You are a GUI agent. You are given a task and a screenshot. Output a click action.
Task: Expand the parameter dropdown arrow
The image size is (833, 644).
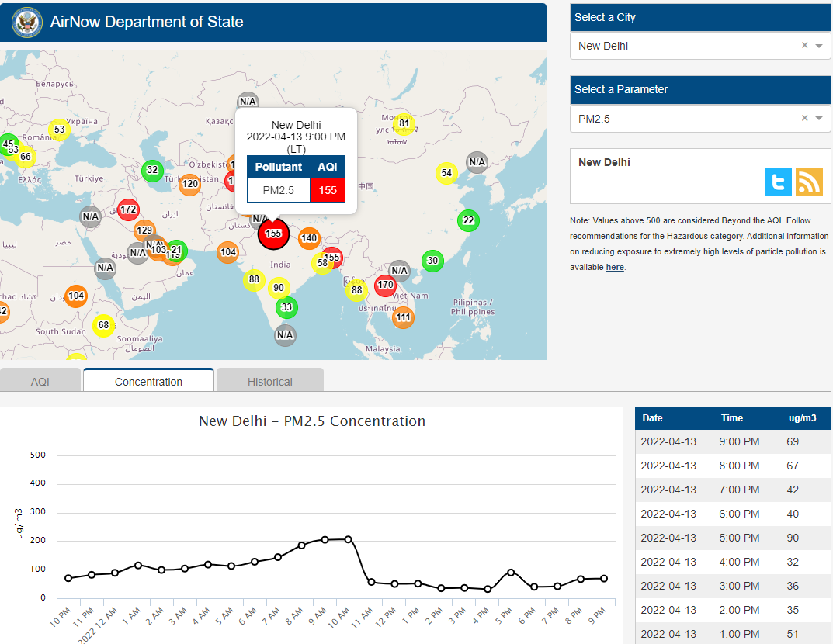(x=819, y=119)
